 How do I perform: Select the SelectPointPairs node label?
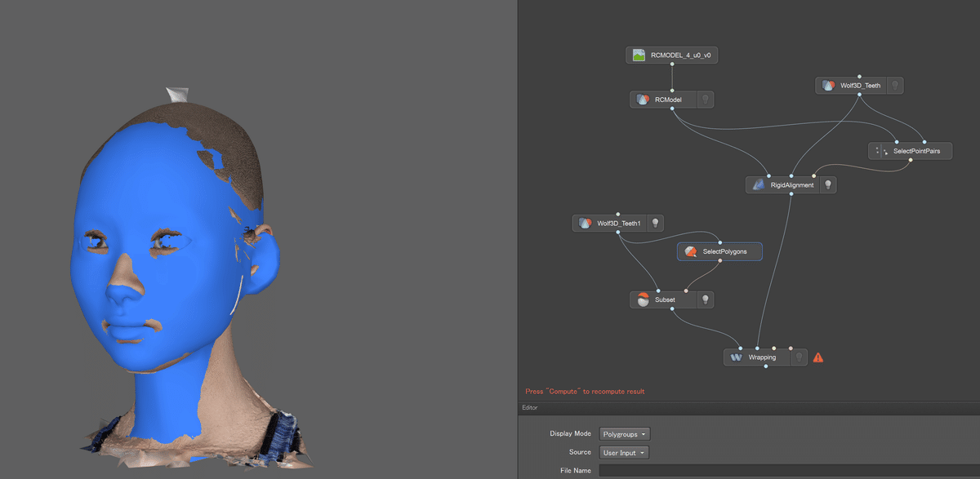(919, 151)
